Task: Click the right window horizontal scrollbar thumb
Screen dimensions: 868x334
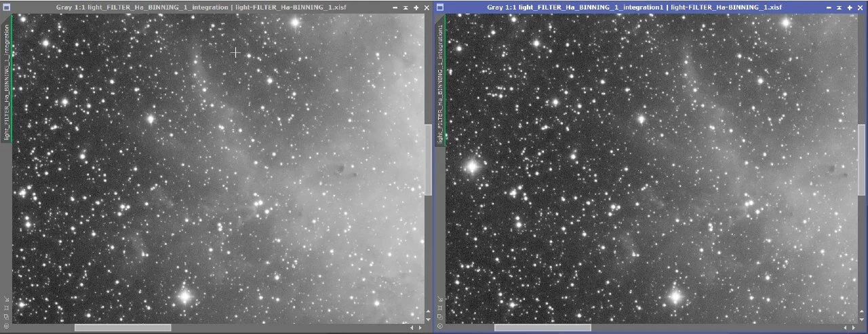Action: pos(542,328)
